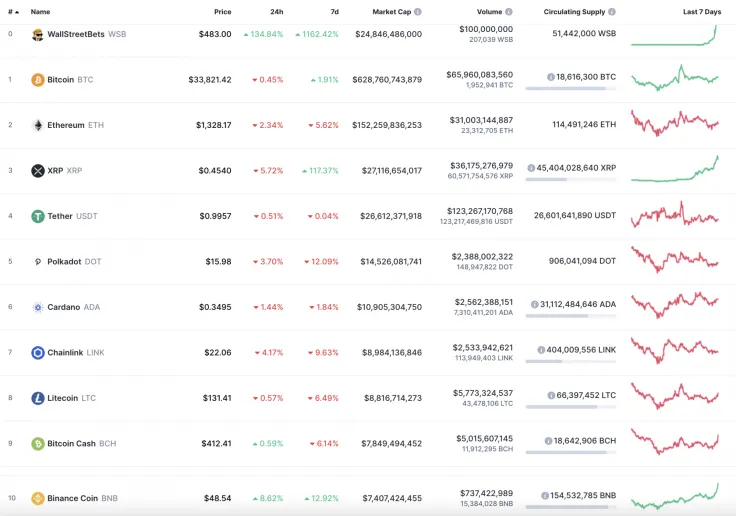
Task: Click info icon beside 31,112,484,646 ADA supply
Action: click(534, 305)
